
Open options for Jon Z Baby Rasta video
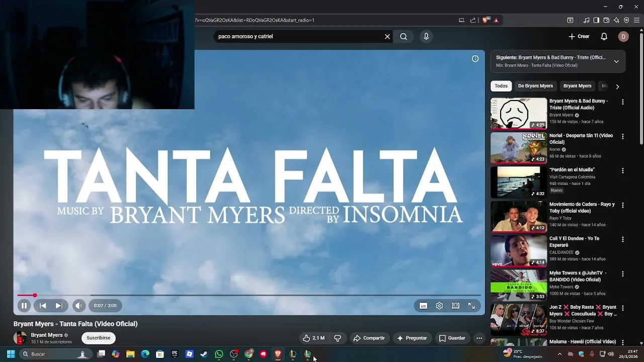pos(623,308)
